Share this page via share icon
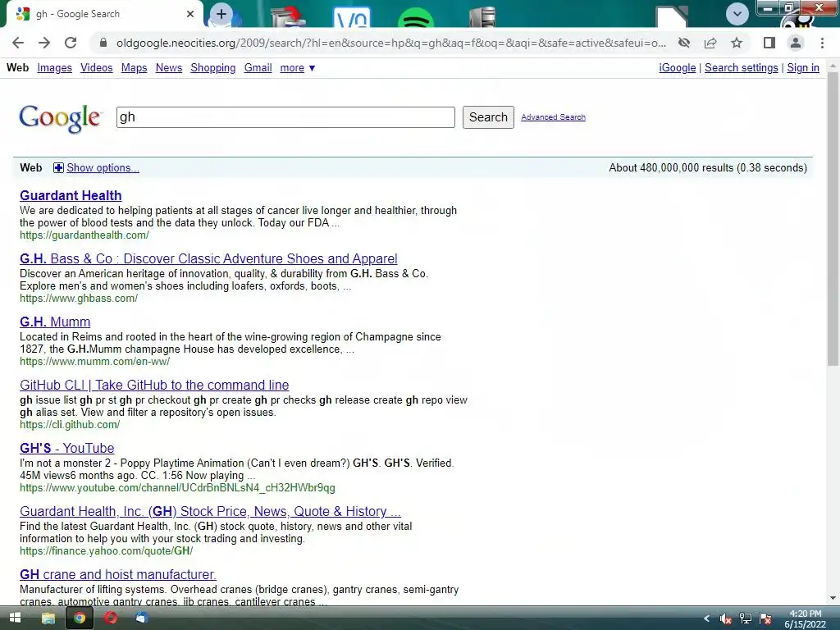Viewport: 840px width, 630px height. coord(710,43)
